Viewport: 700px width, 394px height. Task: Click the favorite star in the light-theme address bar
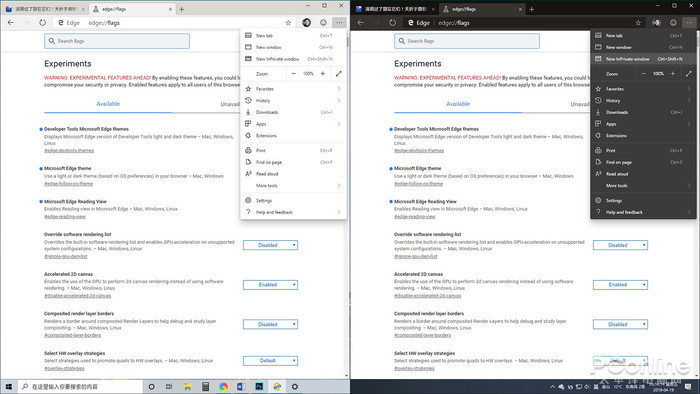pos(288,23)
